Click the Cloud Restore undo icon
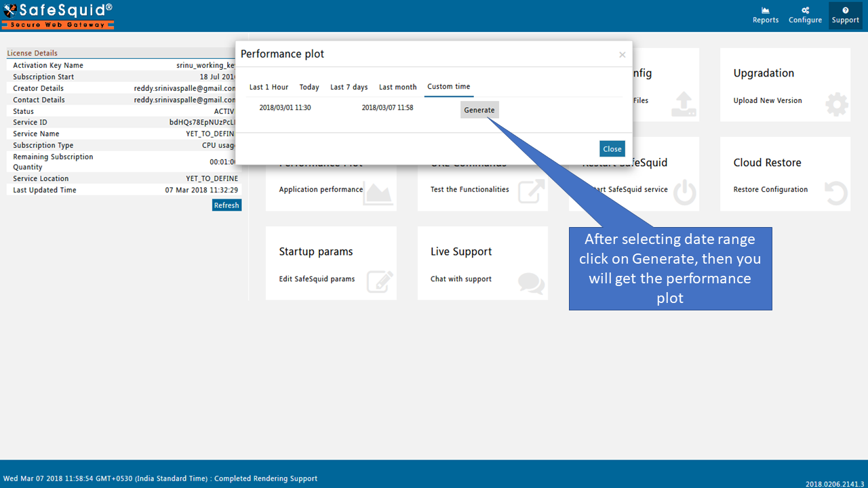Screen dimensions: 868x488 [836, 193]
